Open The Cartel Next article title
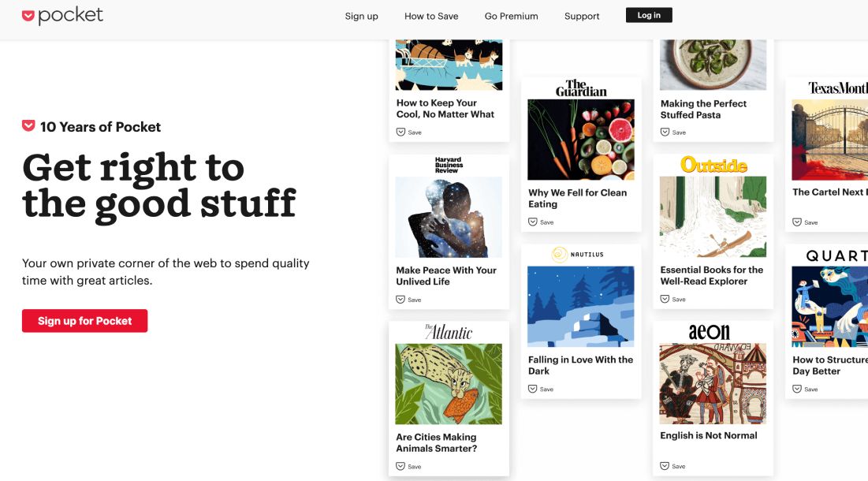 click(830, 192)
